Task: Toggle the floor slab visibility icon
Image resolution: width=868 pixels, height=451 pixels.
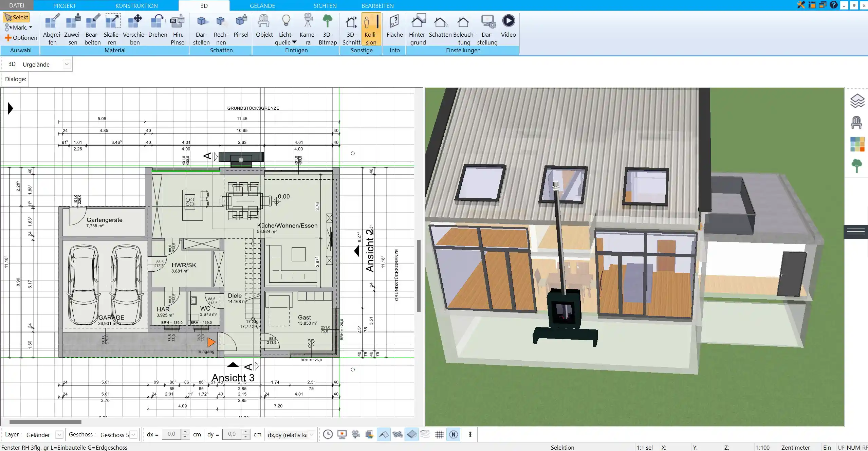Action: pos(411,434)
